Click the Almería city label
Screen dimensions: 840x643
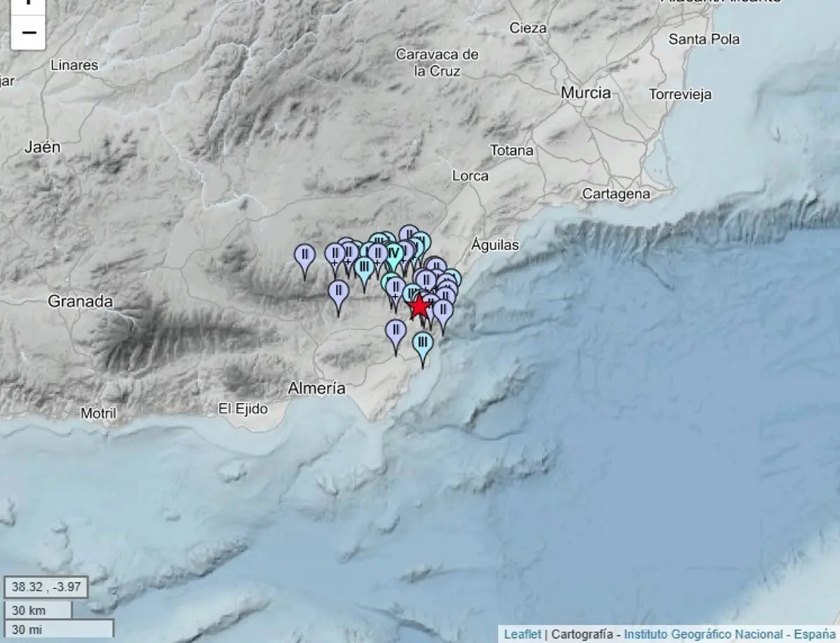pyautogui.click(x=317, y=387)
